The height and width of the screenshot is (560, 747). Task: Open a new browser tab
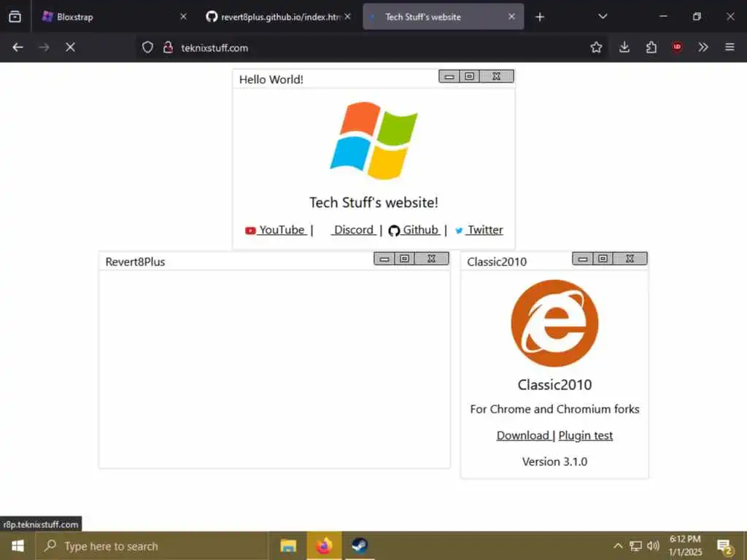[540, 17]
